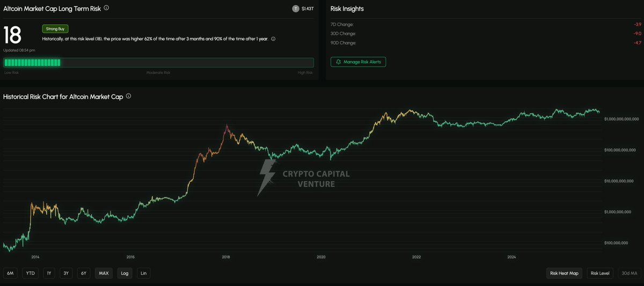Image resolution: width=644 pixels, height=286 pixels.
Task: Select the MAX time range
Action: [104, 273]
